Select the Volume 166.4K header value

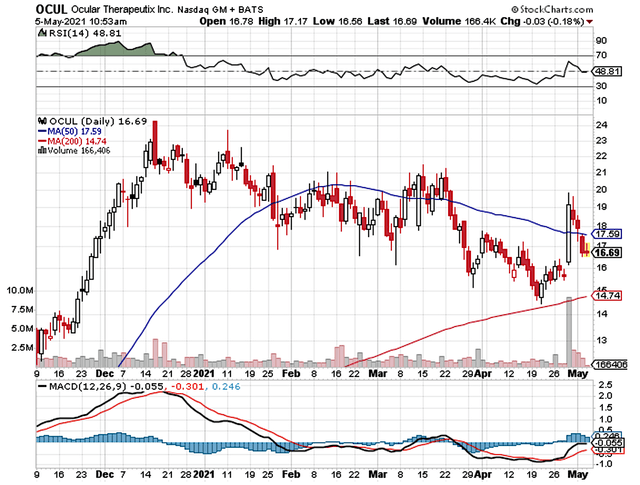459,21
